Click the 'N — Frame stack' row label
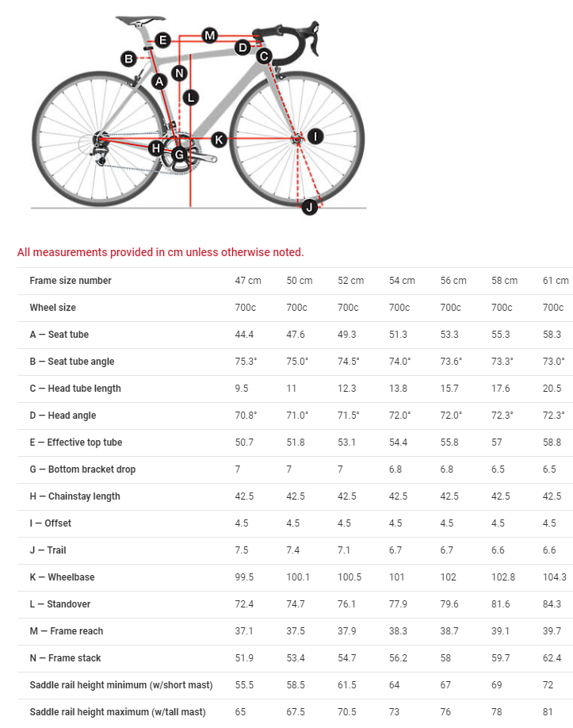Viewport: 573px width, 728px height. (x=65, y=658)
